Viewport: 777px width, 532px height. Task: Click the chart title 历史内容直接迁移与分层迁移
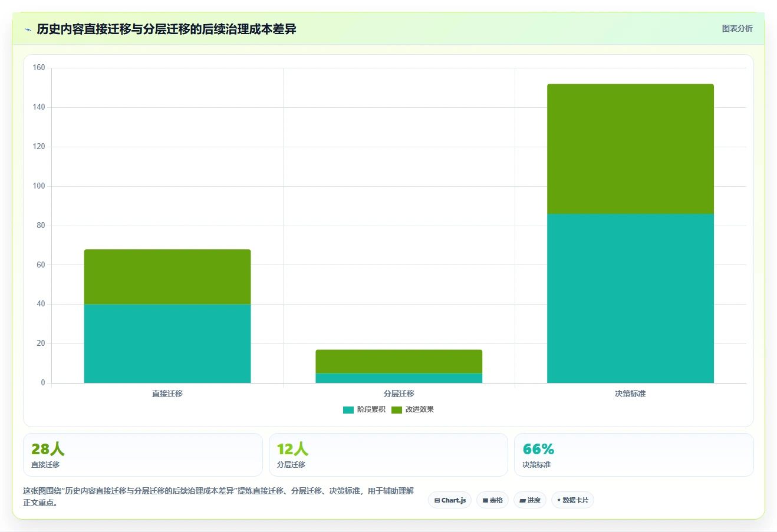coord(166,29)
